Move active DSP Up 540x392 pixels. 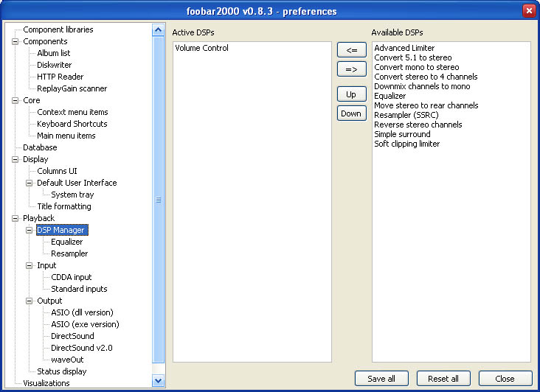352,94
